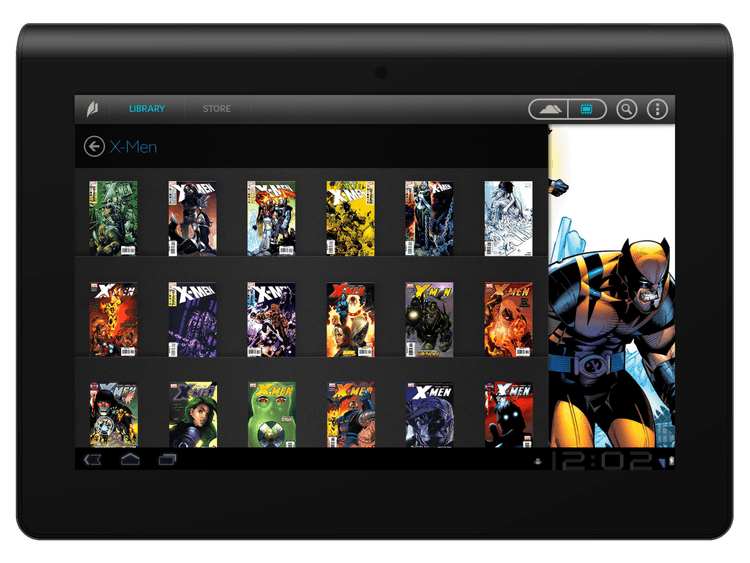Image resolution: width=750 pixels, height=563 pixels.
Task: Open the second cover in the first row
Action: pos(192,218)
